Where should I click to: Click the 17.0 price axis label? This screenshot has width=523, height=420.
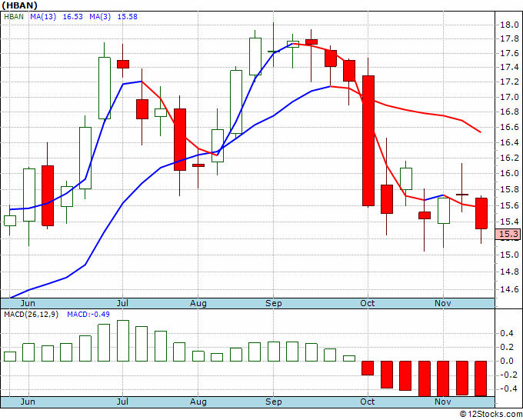[509, 98]
